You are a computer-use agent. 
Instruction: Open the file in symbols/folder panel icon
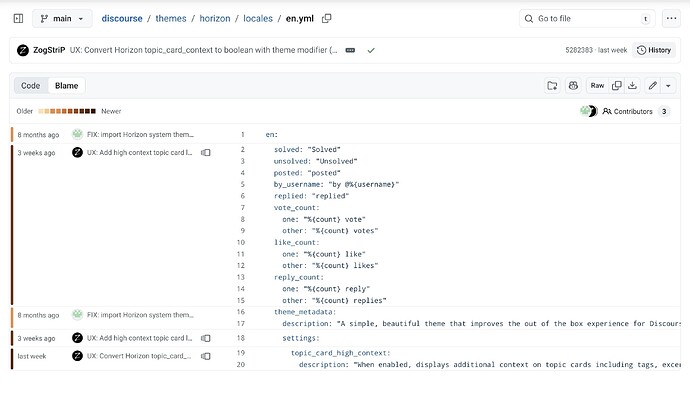pos(552,86)
